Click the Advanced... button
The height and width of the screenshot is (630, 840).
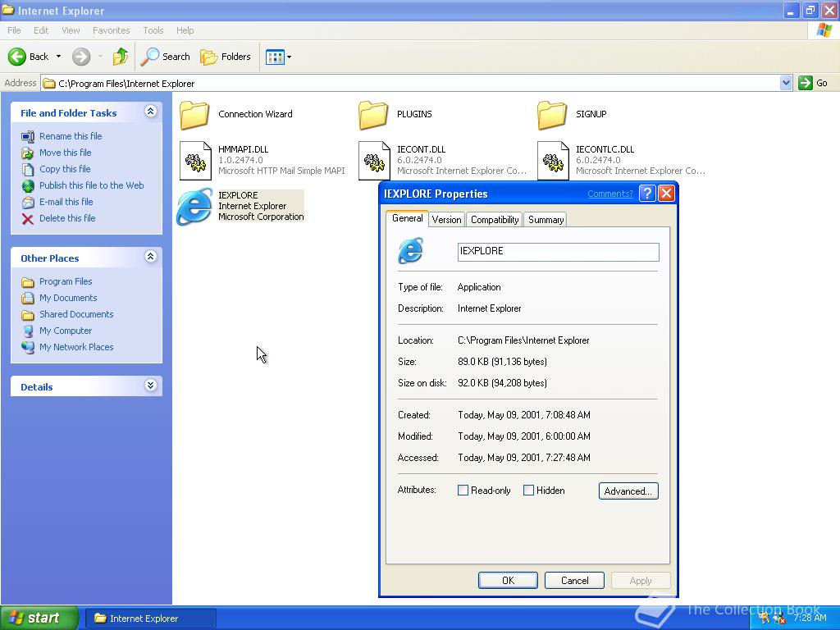(628, 491)
